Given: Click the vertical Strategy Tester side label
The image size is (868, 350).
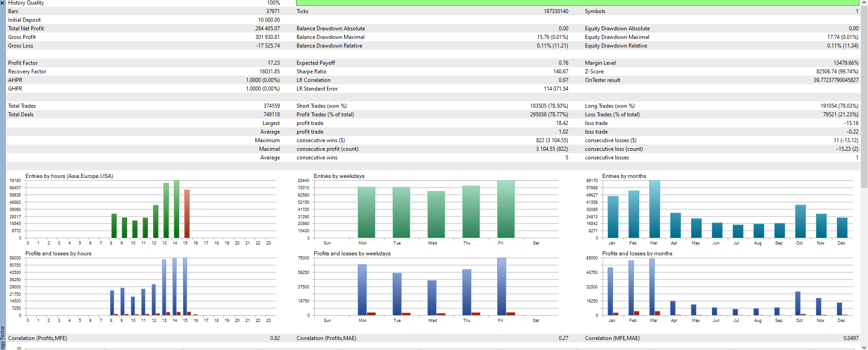Looking at the screenshot, I should tap(3, 337).
